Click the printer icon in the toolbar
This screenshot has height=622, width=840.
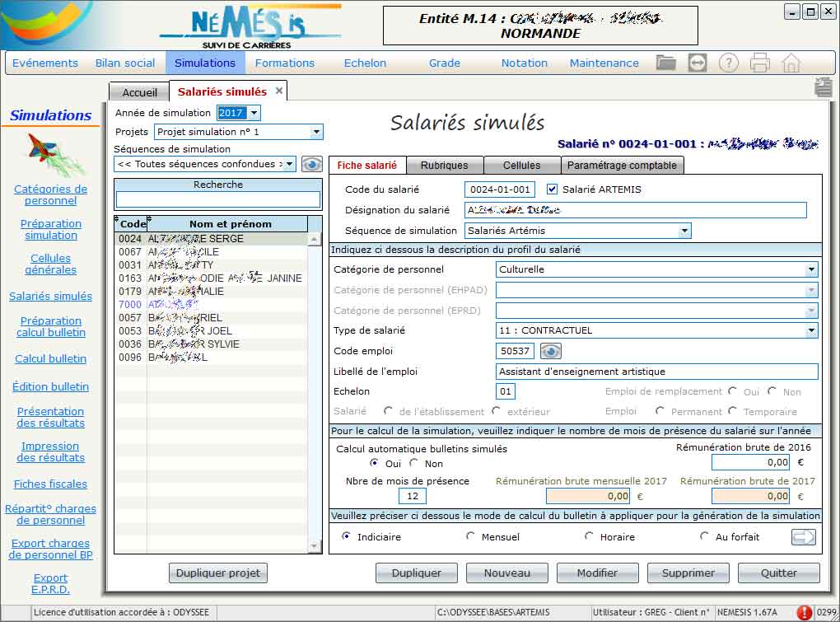pyautogui.click(x=759, y=63)
